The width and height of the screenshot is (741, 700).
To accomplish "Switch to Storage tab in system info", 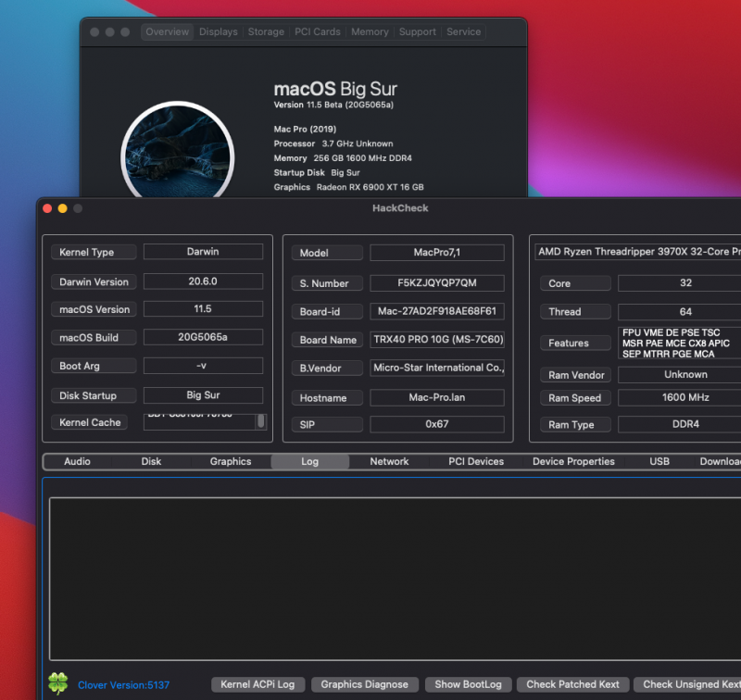I will pyautogui.click(x=266, y=31).
